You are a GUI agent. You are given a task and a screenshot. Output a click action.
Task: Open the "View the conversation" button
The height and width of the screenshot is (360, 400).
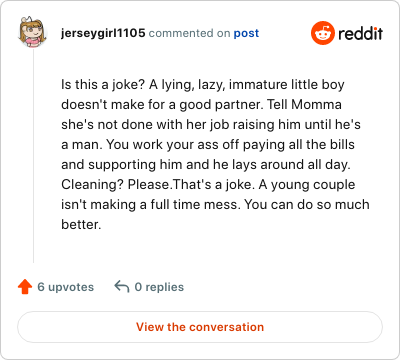pos(200,327)
